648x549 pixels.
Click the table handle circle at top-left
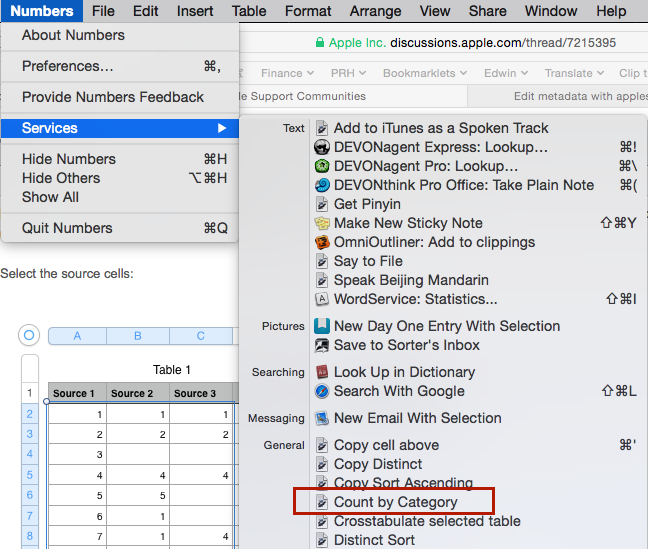[x=29, y=335]
